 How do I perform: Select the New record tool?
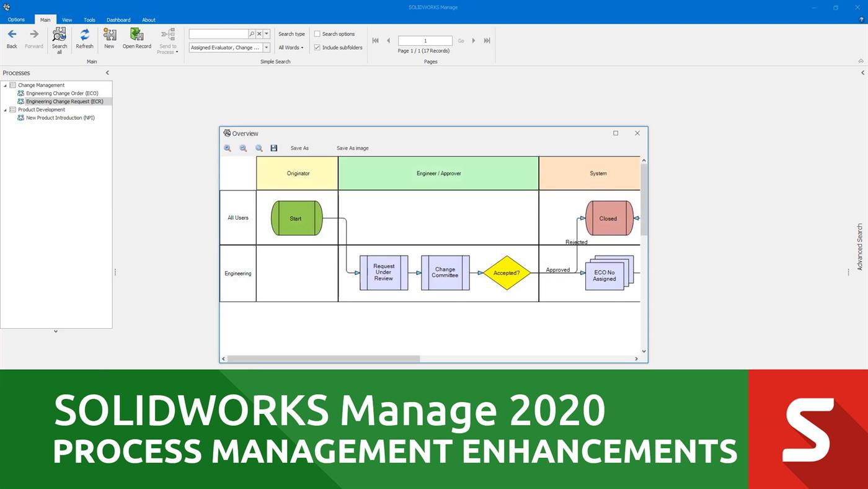point(109,37)
